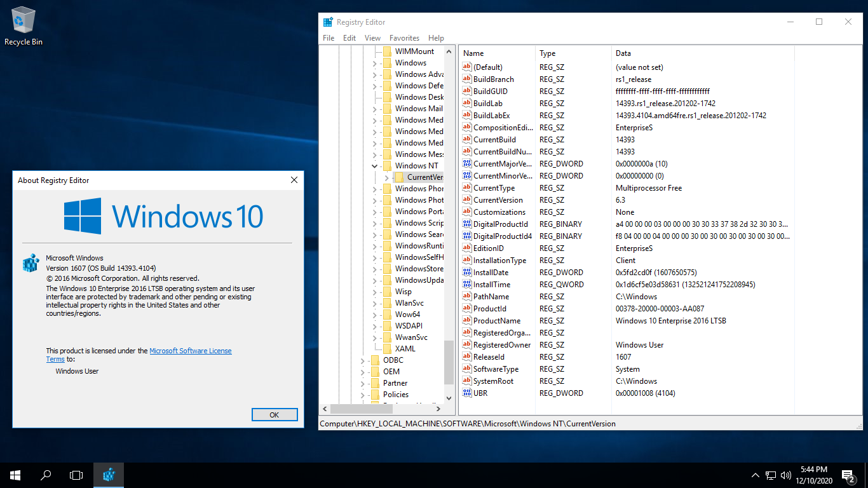The height and width of the screenshot is (488, 868).
Task: Select the ReleaseId value row
Action: 626,357
